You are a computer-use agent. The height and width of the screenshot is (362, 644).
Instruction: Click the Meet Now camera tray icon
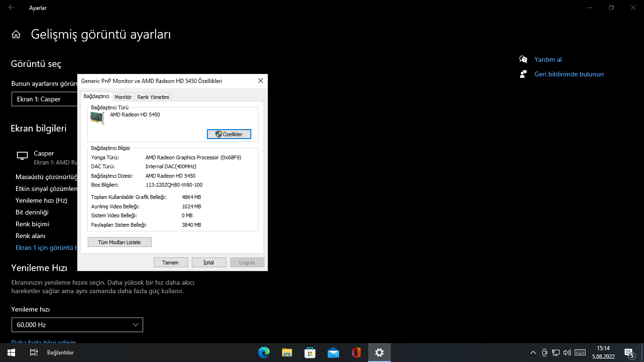click(545, 353)
